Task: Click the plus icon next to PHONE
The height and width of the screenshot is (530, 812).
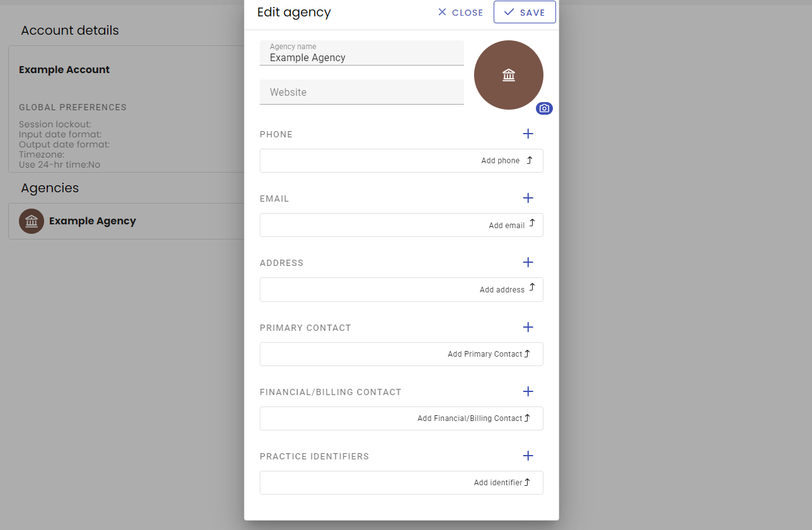Action: (528, 134)
